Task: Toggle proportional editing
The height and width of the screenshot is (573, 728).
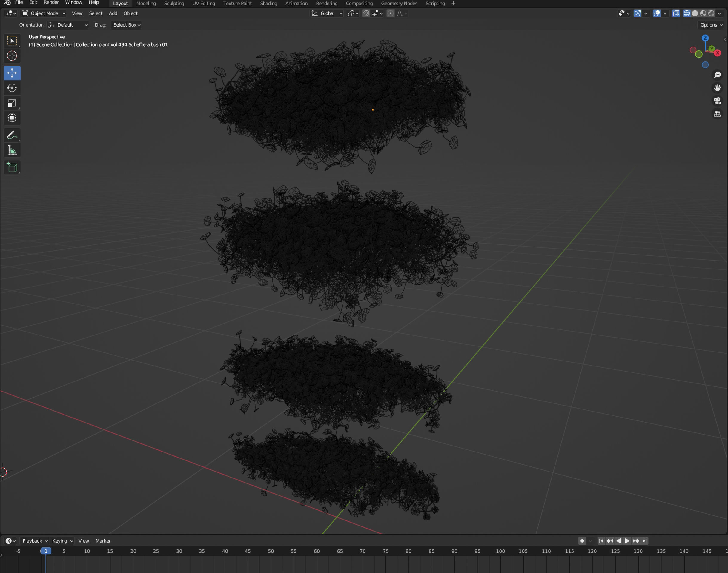Action: (390, 13)
